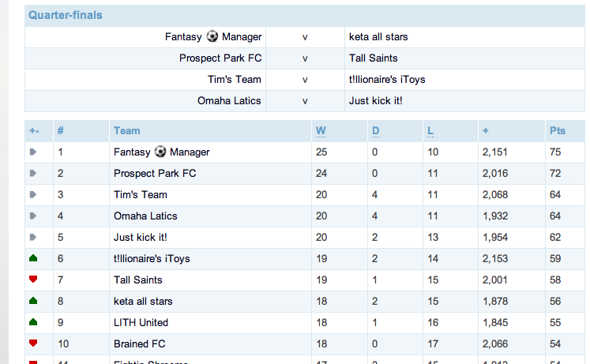Viewport: 590px width, 364px height.
Task: Click t!llionaire's iToys in quarter-finals fixtures
Action: pos(387,79)
